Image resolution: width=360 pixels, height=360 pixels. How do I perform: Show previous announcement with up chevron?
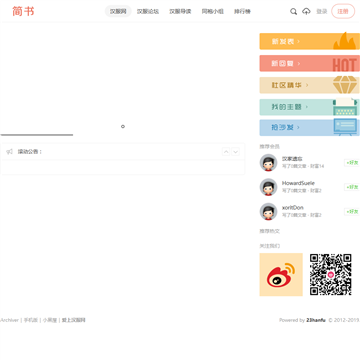[x=226, y=152]
